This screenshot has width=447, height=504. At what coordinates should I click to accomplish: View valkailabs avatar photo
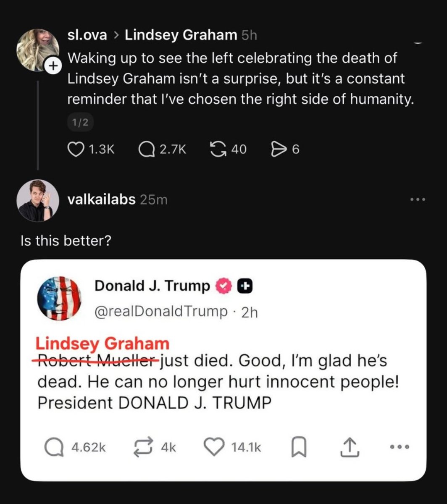(x=38, y=200)
